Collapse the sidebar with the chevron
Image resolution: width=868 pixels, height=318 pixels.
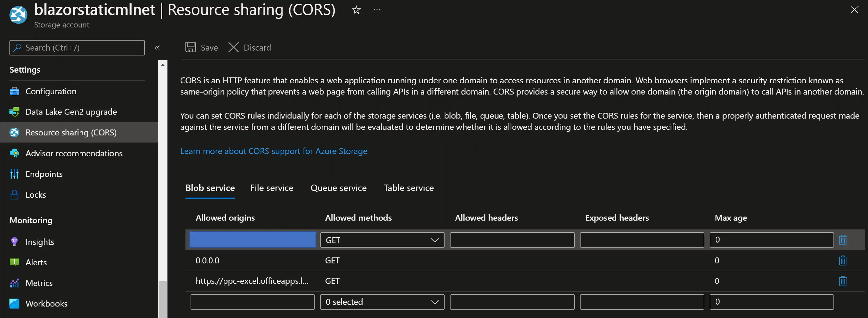(x=157, y=48)
